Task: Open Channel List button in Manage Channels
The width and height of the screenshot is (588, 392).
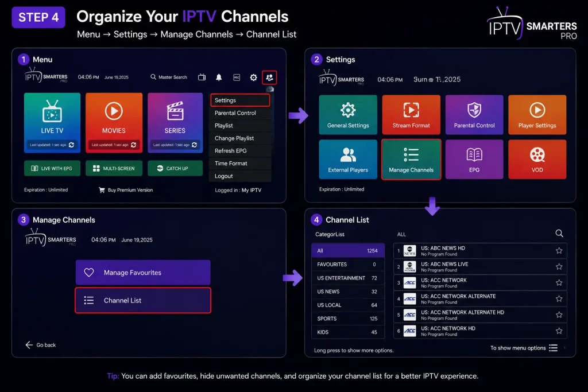Action: pyautogui.click(x=143, y=300)
